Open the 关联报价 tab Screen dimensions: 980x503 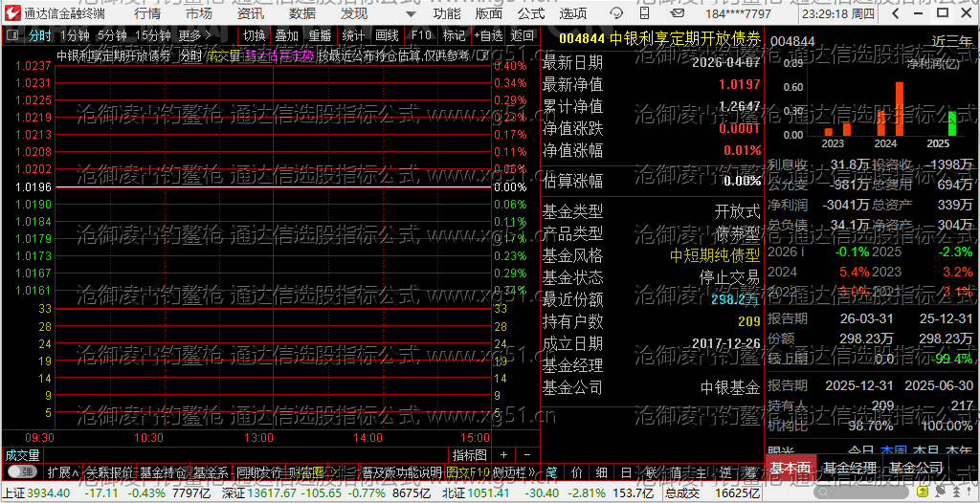(110, 471)
